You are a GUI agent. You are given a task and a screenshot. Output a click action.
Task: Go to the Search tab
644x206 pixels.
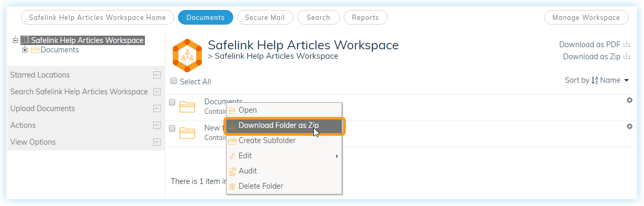point(319,17)
